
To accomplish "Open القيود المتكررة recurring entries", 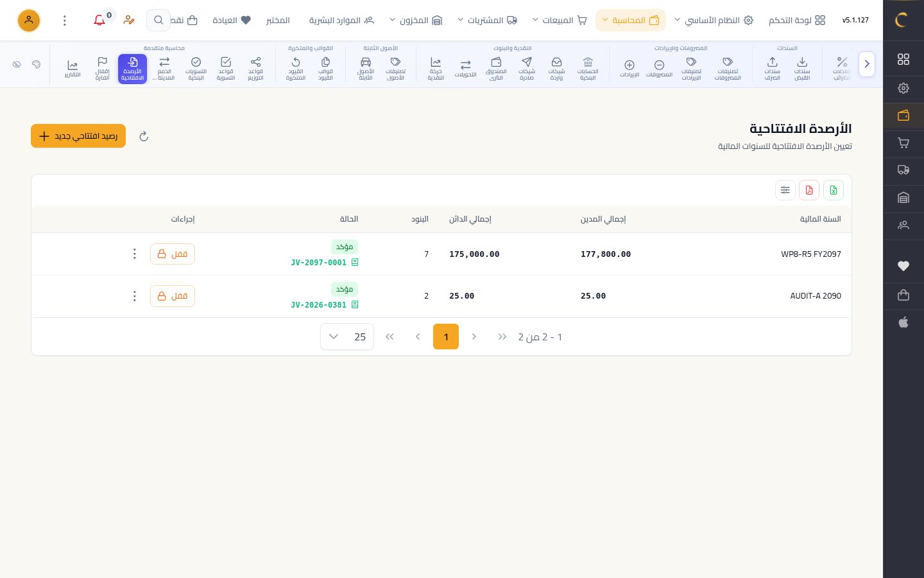I will coord(295,69).
